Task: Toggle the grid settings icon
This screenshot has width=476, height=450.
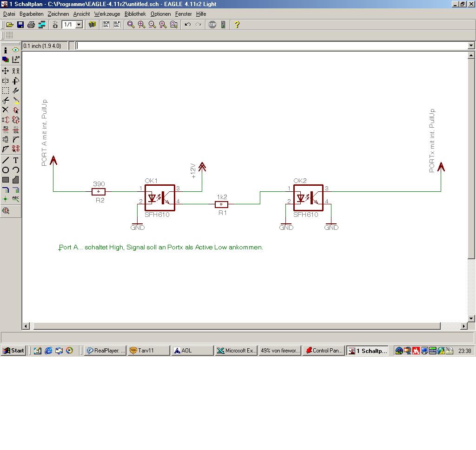Action: pos(9,35)
